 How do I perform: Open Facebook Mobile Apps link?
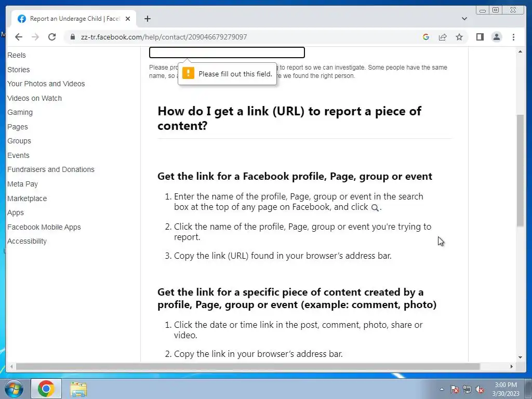point(44,227)
